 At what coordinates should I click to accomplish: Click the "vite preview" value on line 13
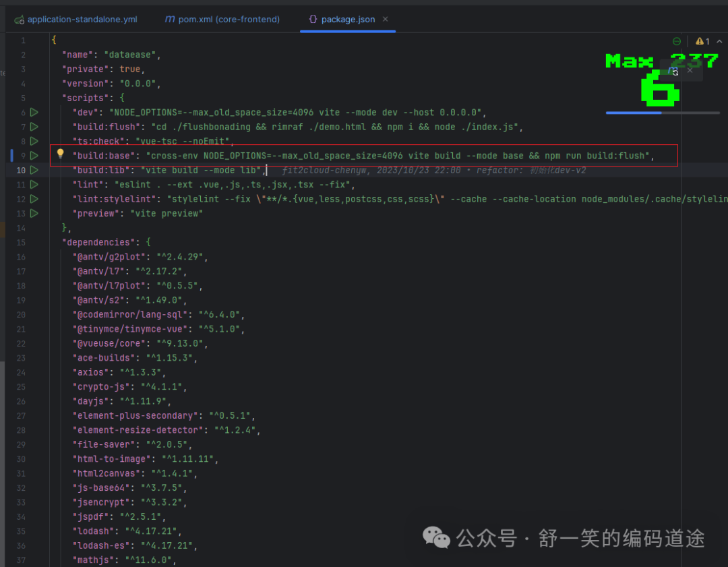click(166, 214)
